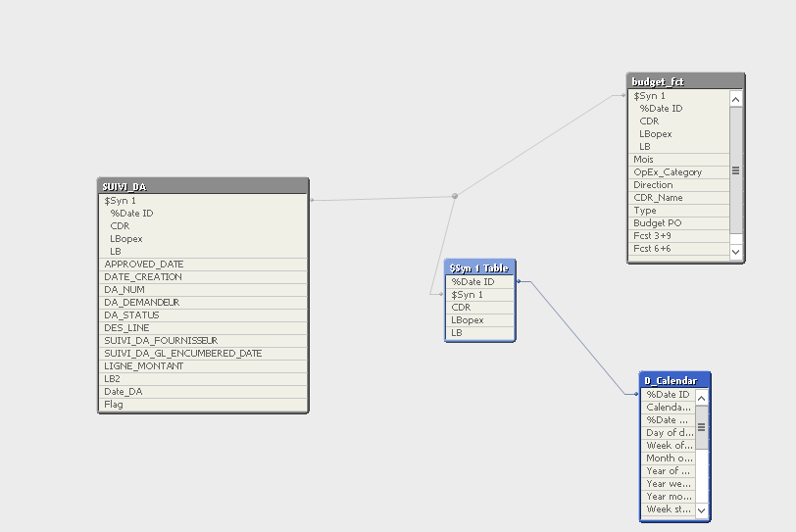Select the SUIVI_DA table header
The height and width of the screenshot is (532, 796).
coord(203,186)
